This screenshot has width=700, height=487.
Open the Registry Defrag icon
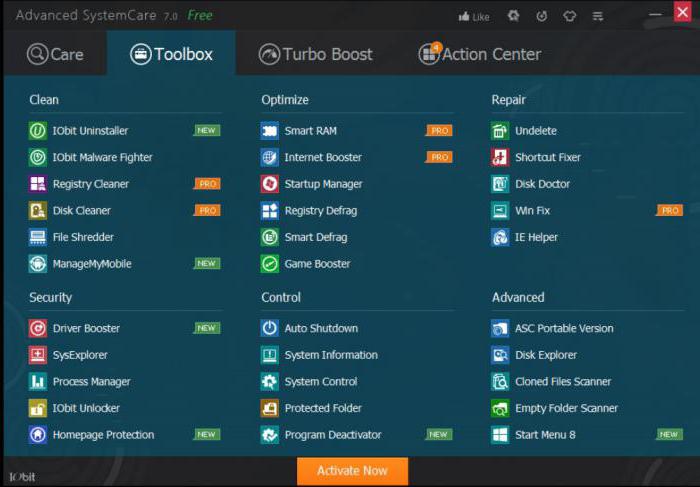[x=270, y=211]
